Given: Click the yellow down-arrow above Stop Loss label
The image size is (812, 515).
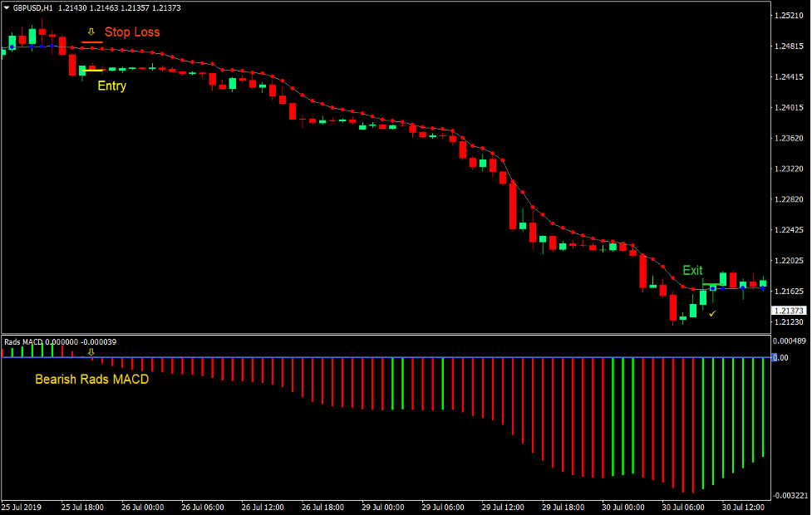Looking at the screenshot, I should [x=91, y=32].
